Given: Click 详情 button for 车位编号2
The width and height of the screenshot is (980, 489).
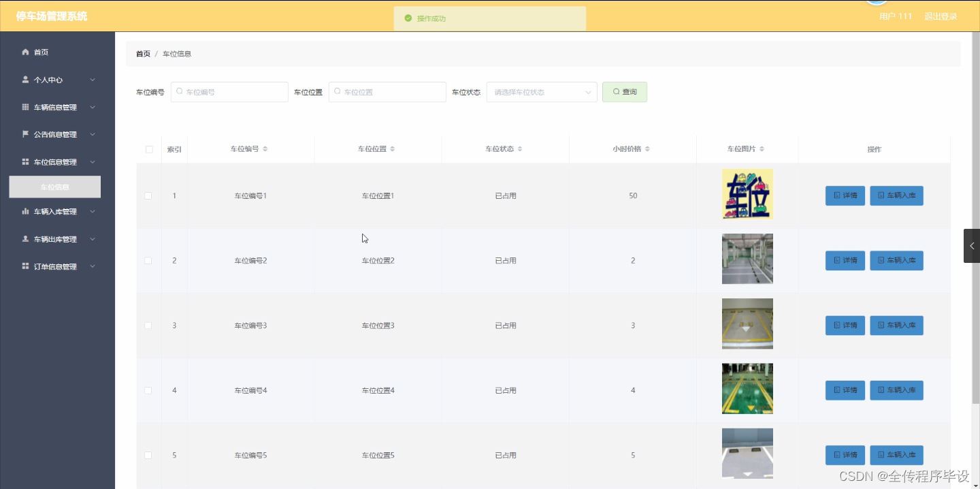Looking at the screenshot, I should (845, 260).
